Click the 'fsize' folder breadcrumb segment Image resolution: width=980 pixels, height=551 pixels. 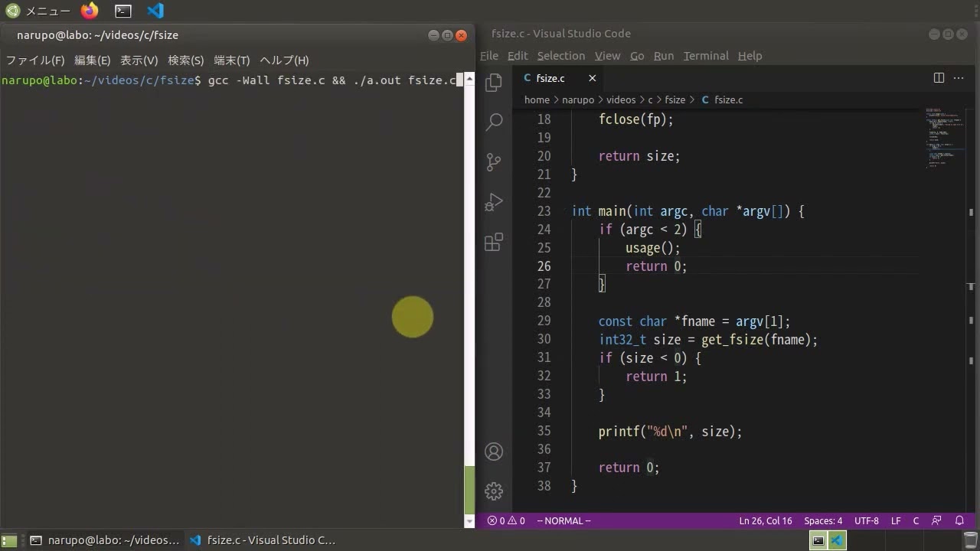675,100
